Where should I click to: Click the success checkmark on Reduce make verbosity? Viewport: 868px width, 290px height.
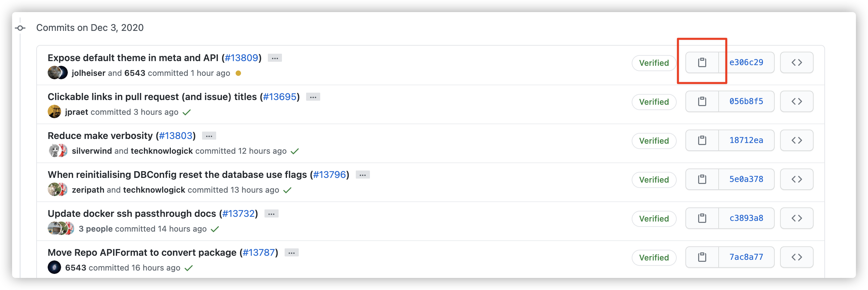295,151
